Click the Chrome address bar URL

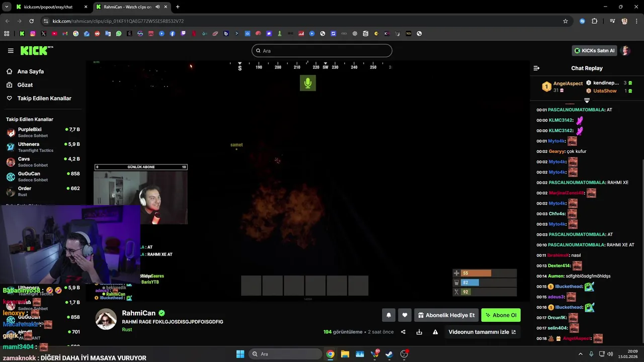pyautogui.click(x=118, y=21)
